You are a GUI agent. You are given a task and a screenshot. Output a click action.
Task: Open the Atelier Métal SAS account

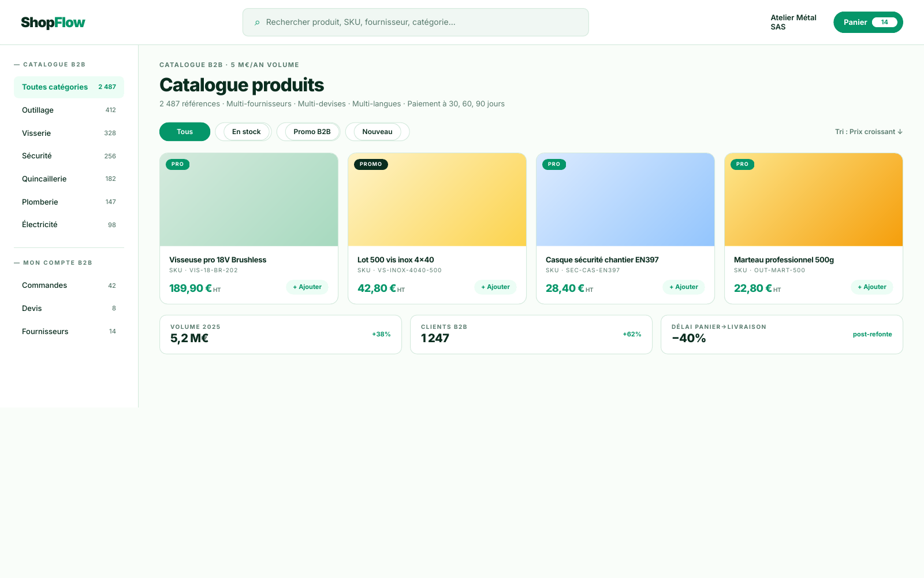pyautogui.click(x=793, y=23)
